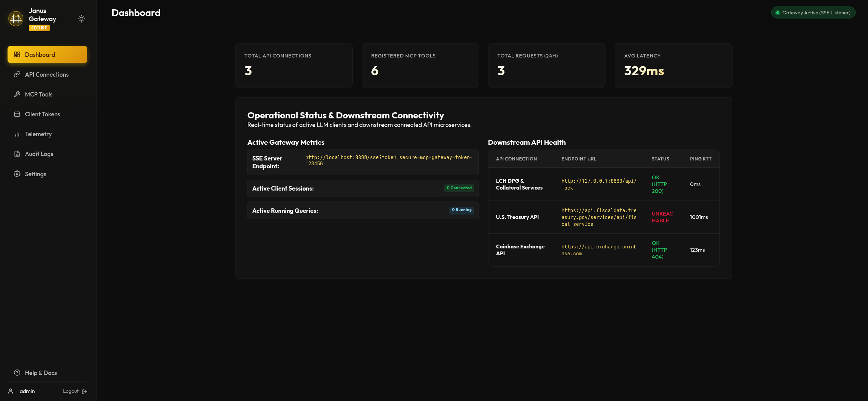Open the Telemetry page
This screenshot has width=868, height=401.
coord(47,134)
